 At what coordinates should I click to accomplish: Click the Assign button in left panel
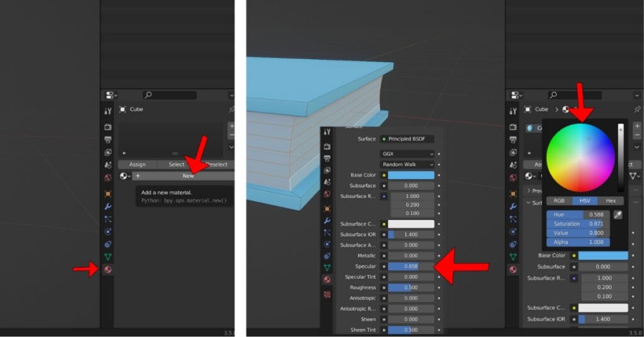pyautogui.click(x=137, y=165)
